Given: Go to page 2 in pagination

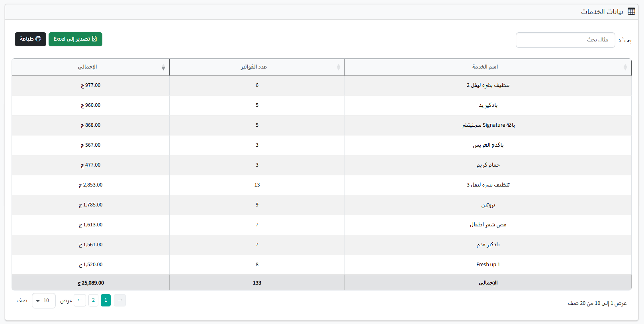Looking at the screenshot, I should (x=93, y=300).
